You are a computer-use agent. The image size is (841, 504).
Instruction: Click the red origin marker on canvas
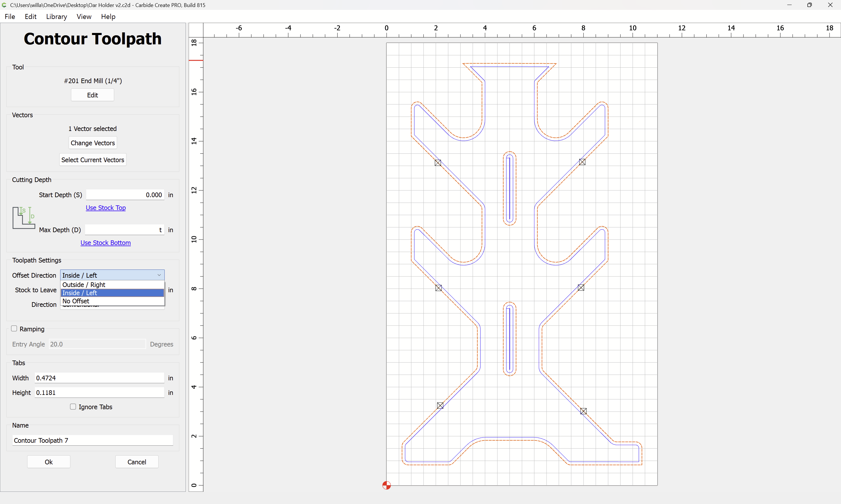387,485
